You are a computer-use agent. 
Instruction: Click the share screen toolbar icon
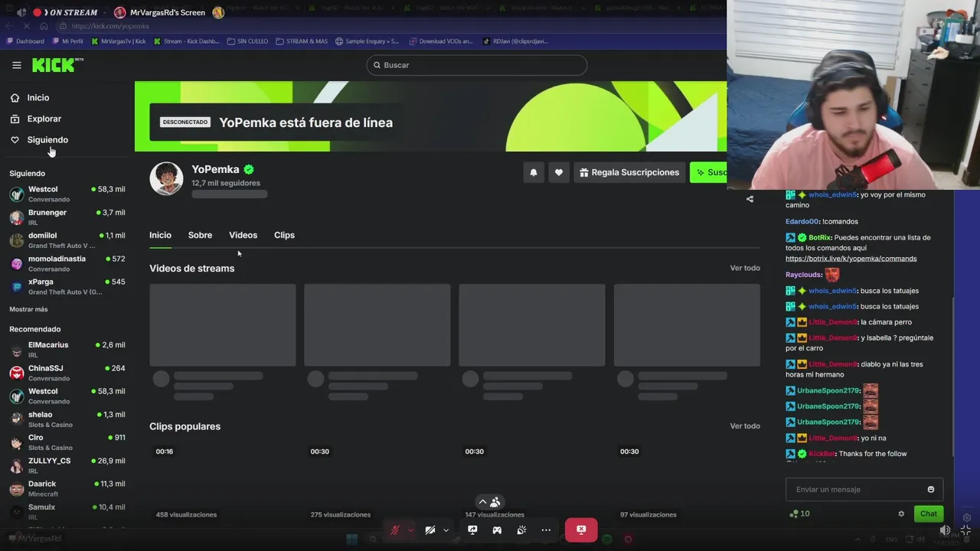tap(472, 530)
